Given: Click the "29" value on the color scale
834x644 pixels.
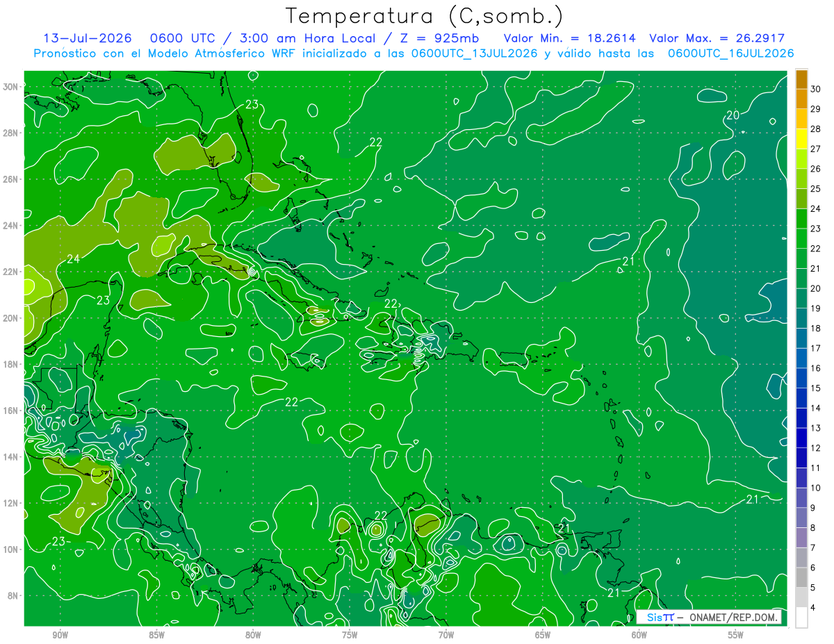Looking at the screenshot, I should pyautogui.click(x=816, y=109).
